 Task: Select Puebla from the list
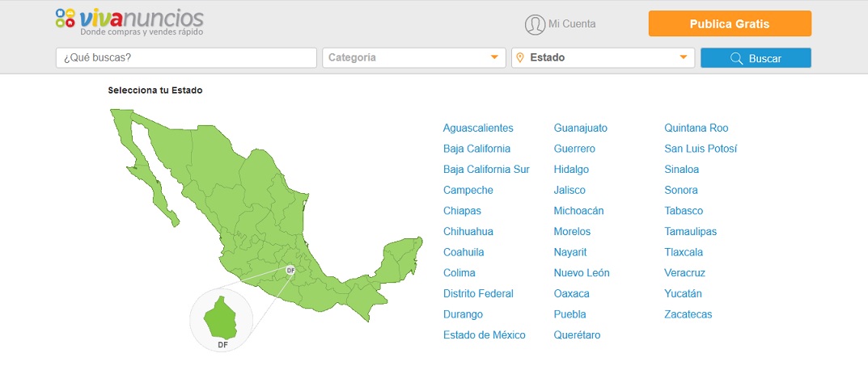tap(569, 314)
